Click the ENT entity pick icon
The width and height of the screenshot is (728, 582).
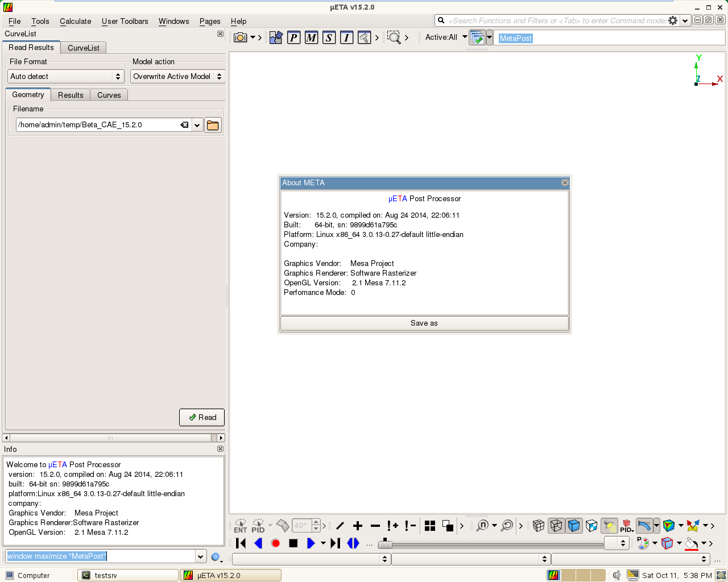pos(241,526)
